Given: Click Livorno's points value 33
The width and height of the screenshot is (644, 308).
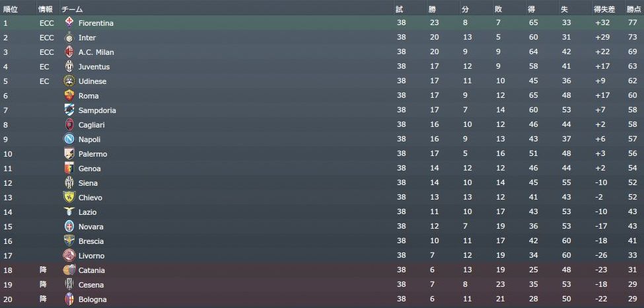Looking at the screenshot, I should pos(632,256).
